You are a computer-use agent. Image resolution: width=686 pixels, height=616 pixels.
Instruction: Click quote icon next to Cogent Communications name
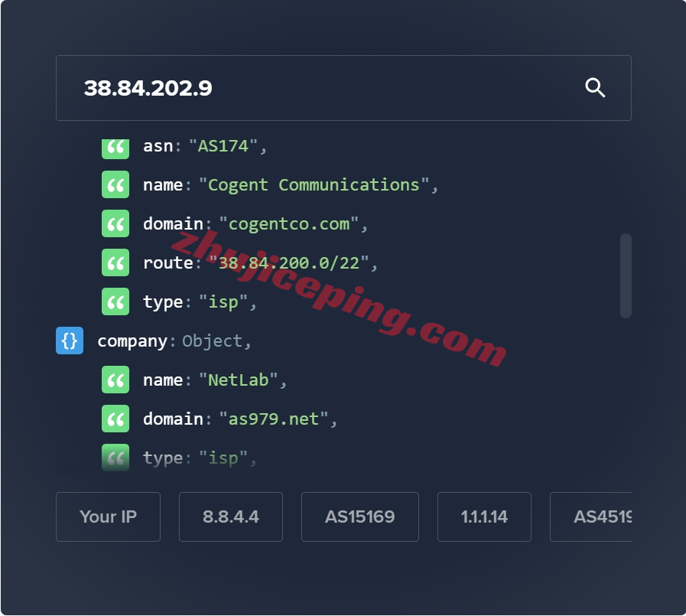(115, 184)
